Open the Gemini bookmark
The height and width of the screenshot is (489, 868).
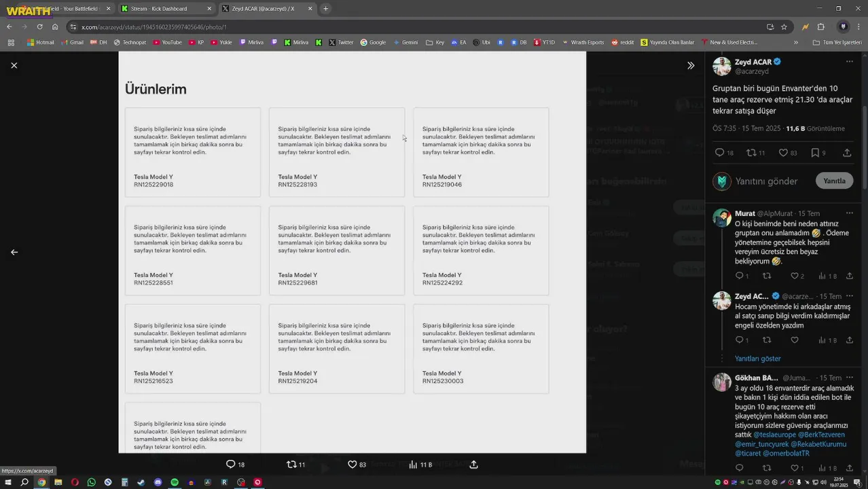pyautogui.click(x=405, y=42)
